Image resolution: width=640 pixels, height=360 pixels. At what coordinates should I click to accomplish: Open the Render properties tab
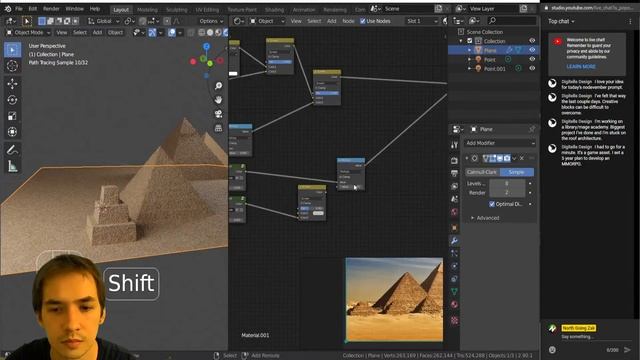454,160
